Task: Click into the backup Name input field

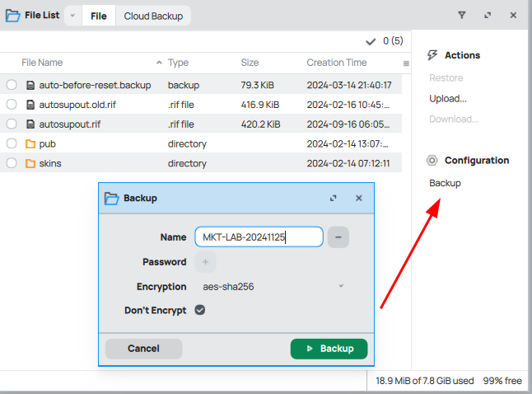Action: tap(259, 237)
